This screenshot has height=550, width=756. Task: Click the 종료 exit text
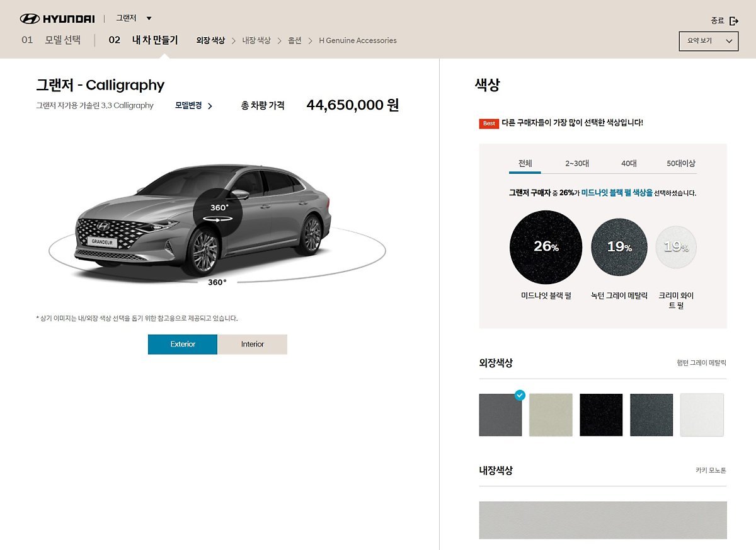click(x=718, y=21)
